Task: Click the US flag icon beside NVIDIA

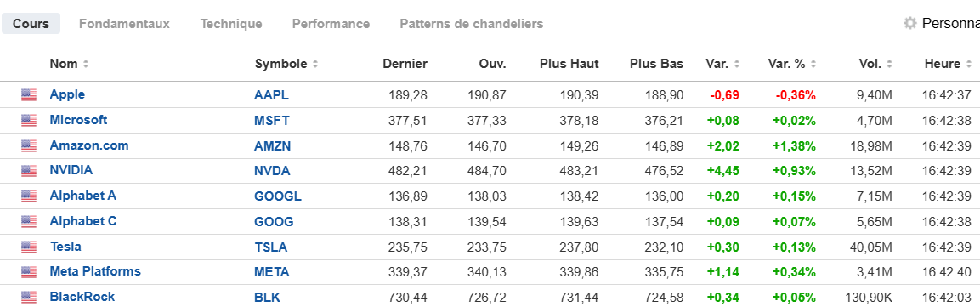Action: pyautogui.click(x=29, y=171)
